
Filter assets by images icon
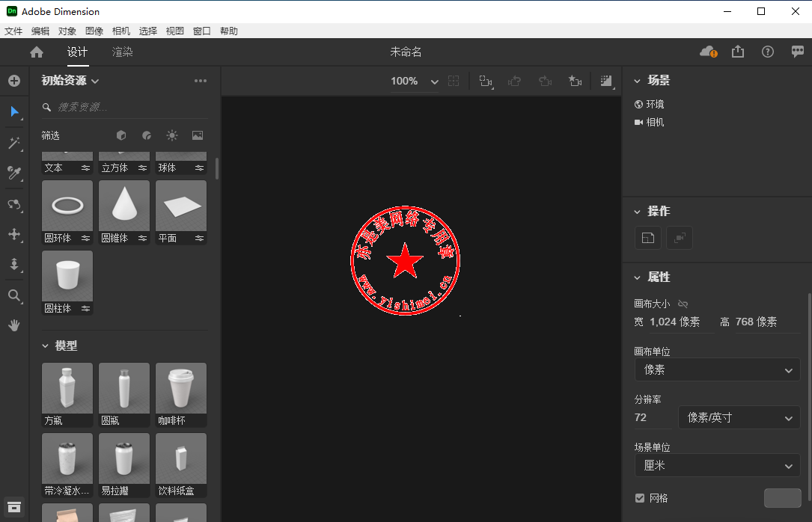198,135
